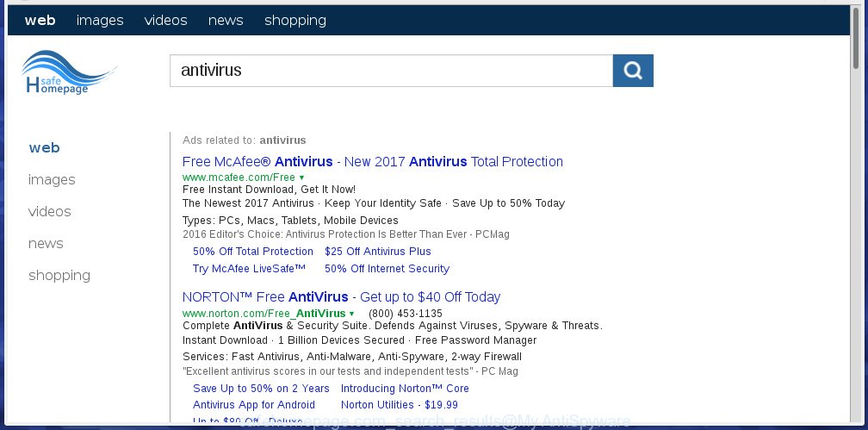Switch to videos in top navigation bar

[x=165, y=21]
